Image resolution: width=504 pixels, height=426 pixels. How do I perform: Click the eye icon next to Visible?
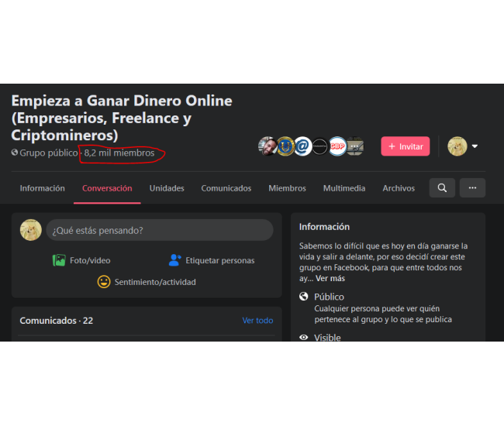pyautogui.click(x=303, y=338)
